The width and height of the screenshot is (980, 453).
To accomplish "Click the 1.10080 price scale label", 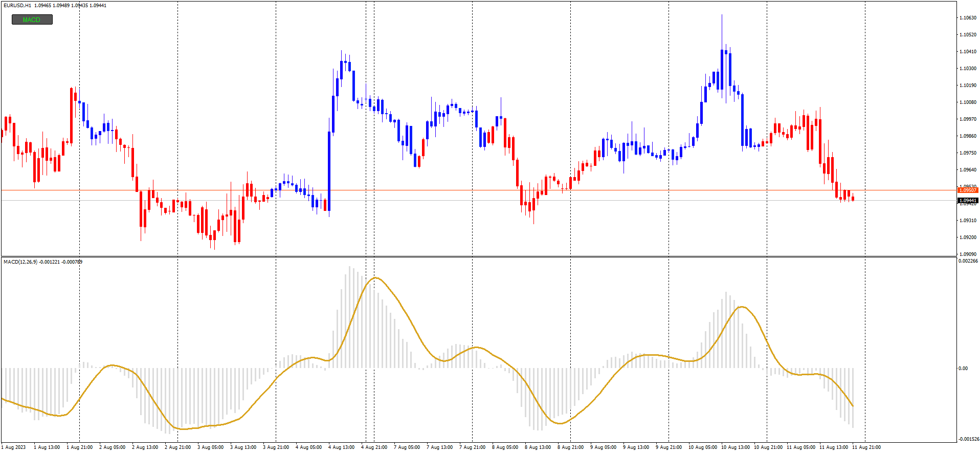I will coord(968,102).
